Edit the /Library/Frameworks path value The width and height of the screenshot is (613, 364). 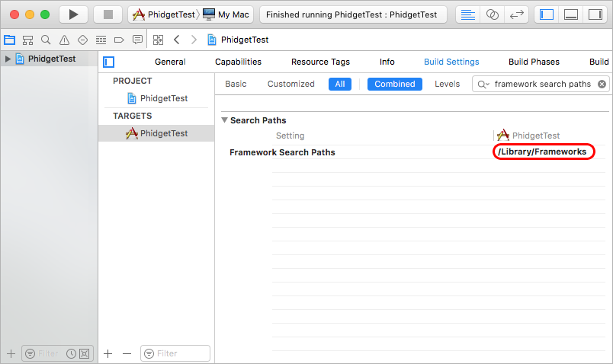[542, 152]
